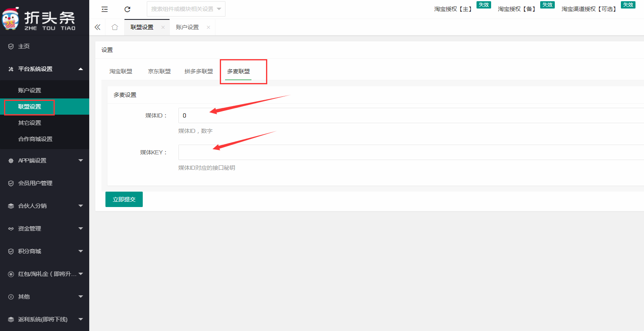The image size is (644, 331).
Task: Expand the APP端设置 menu arrow
Action: [x=81, y=160]
